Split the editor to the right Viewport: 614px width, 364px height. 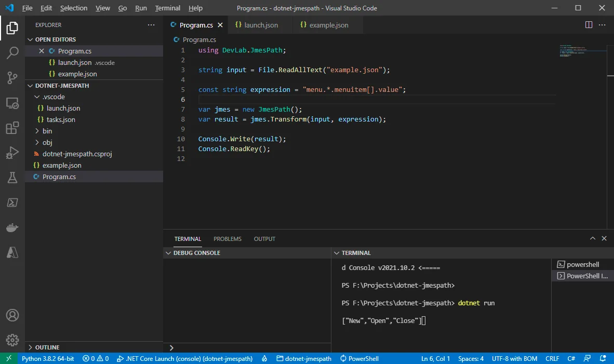point(589,25)
